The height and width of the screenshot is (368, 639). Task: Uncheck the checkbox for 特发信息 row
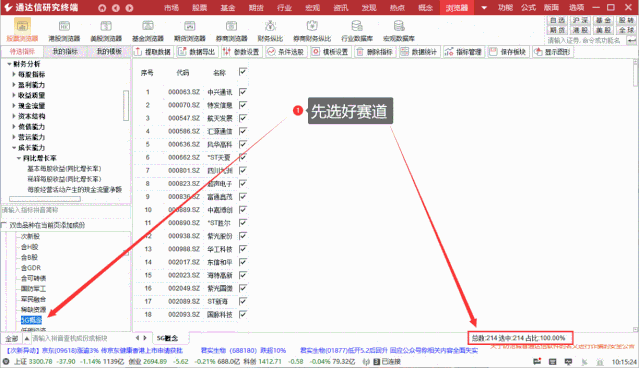coord(243,105)
